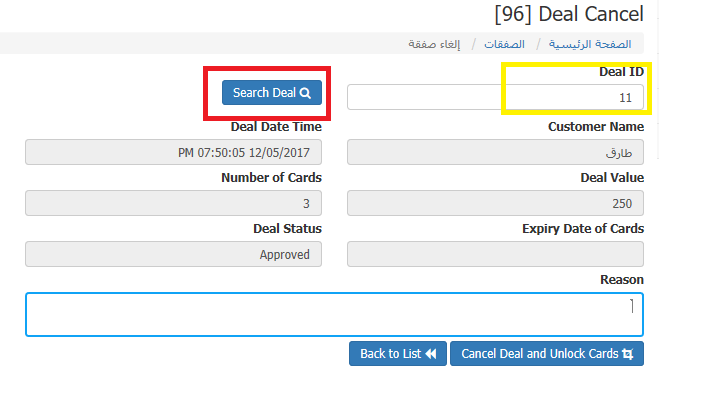Click the magnifier icon on Search Deal
This screenshot has width=714, height=395.
click(306, 93)
